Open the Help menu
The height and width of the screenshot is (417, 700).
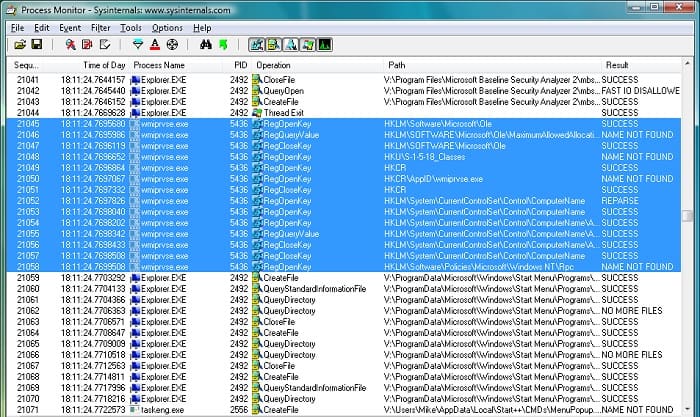point(202,28)
